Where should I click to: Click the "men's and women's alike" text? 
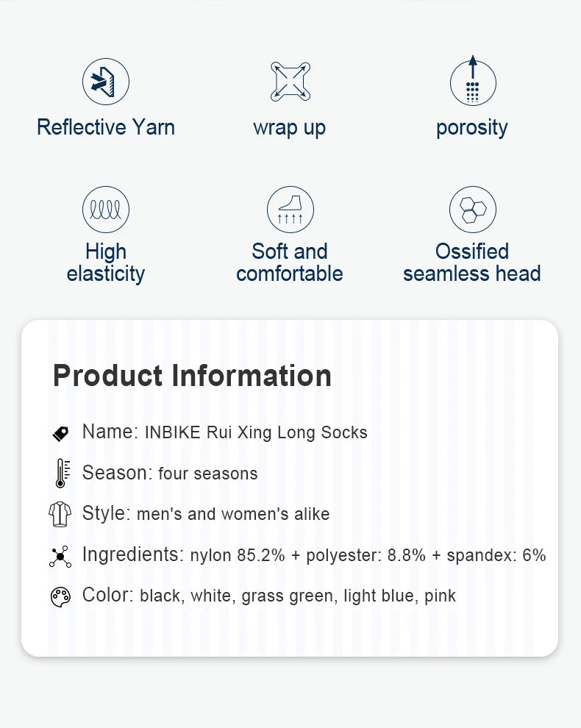(x=233, y=514)
